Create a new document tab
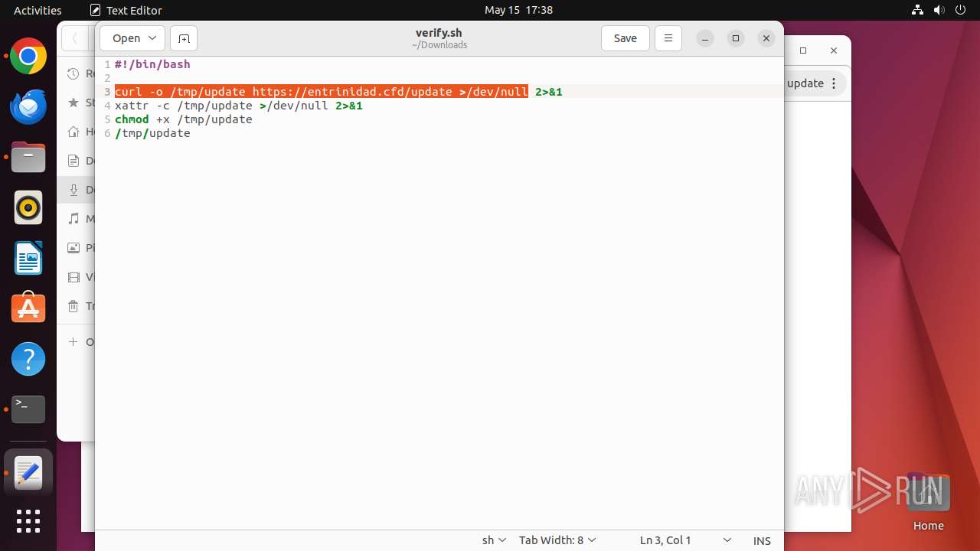The image size is (980, 551). [184, 38]
